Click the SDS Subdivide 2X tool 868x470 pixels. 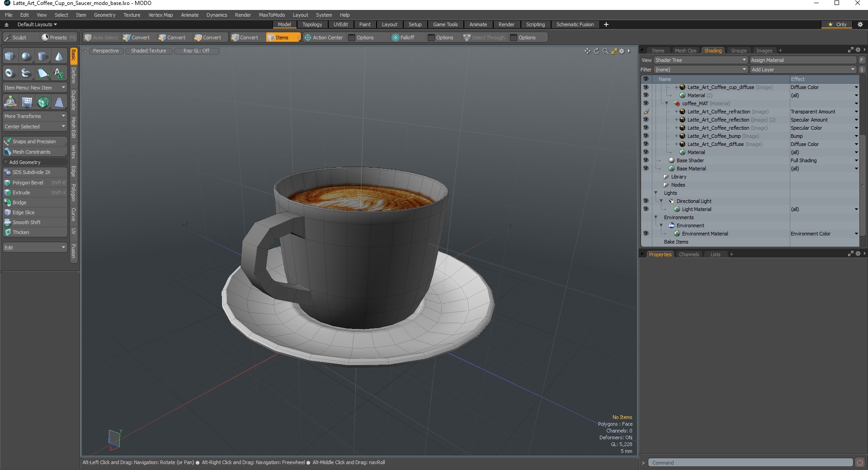(35, 172)
